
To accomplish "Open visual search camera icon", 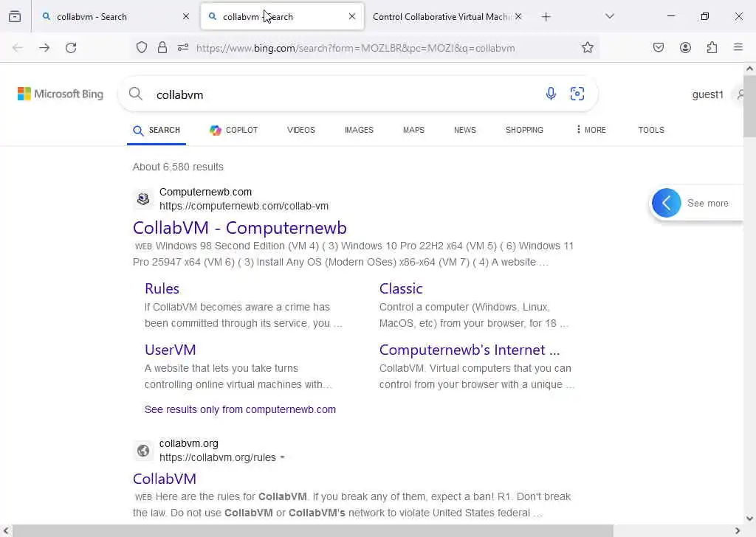I will coord(577,94).
